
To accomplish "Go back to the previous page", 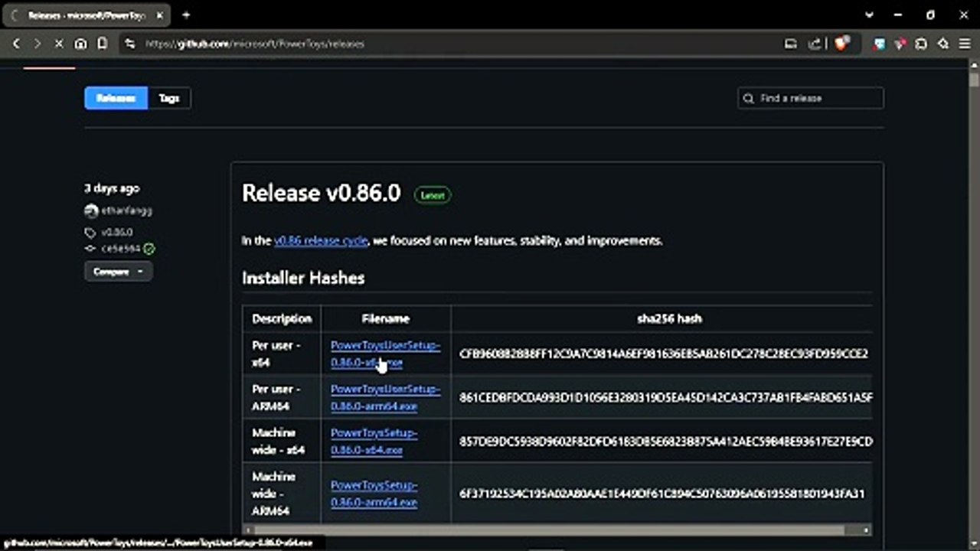I will point(16,44).
